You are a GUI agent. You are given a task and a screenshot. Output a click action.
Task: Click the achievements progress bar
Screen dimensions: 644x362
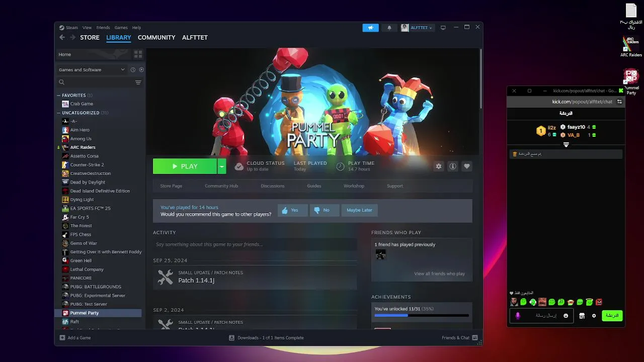pyautogui.click(x=422, y=315)
